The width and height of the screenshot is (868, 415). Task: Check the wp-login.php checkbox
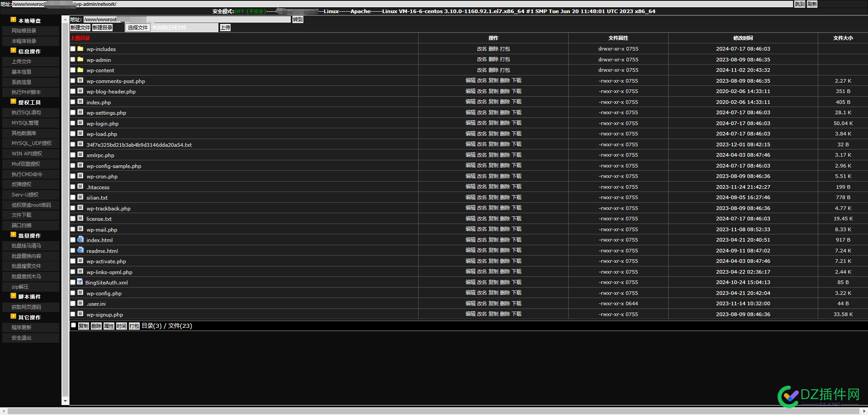point(73,123)
